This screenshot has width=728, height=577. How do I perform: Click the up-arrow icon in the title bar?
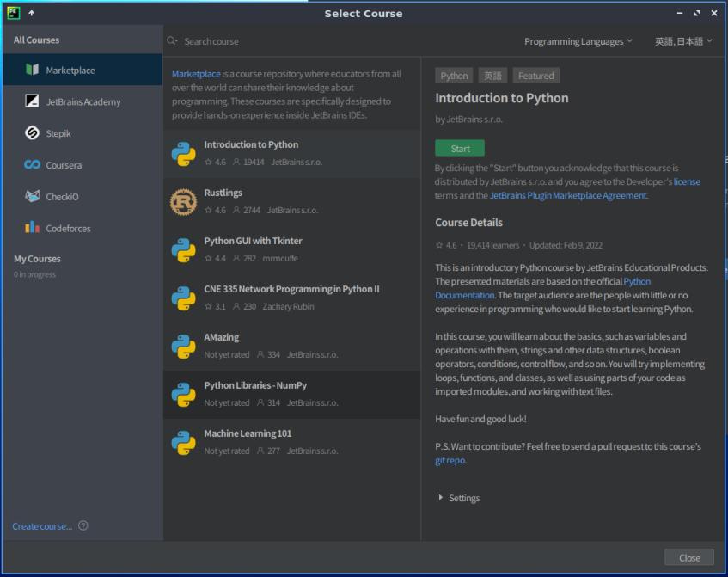[x=32, y=13]
